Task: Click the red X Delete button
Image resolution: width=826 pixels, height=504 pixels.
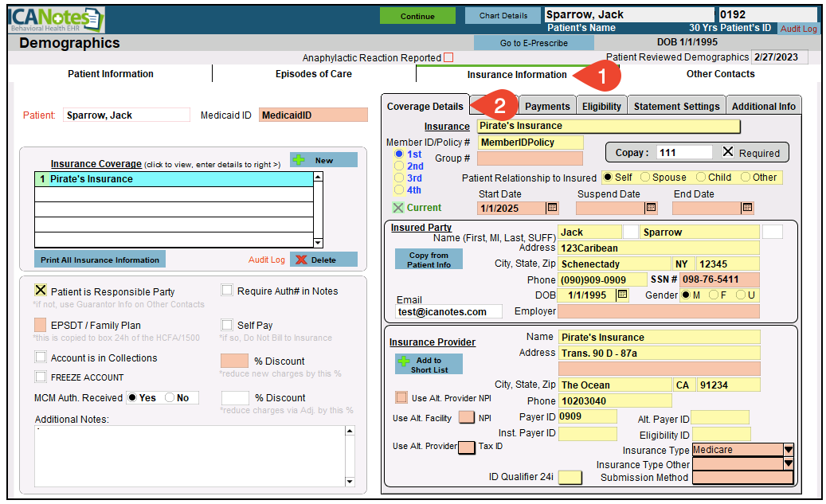Action: (x=323, y=260)
